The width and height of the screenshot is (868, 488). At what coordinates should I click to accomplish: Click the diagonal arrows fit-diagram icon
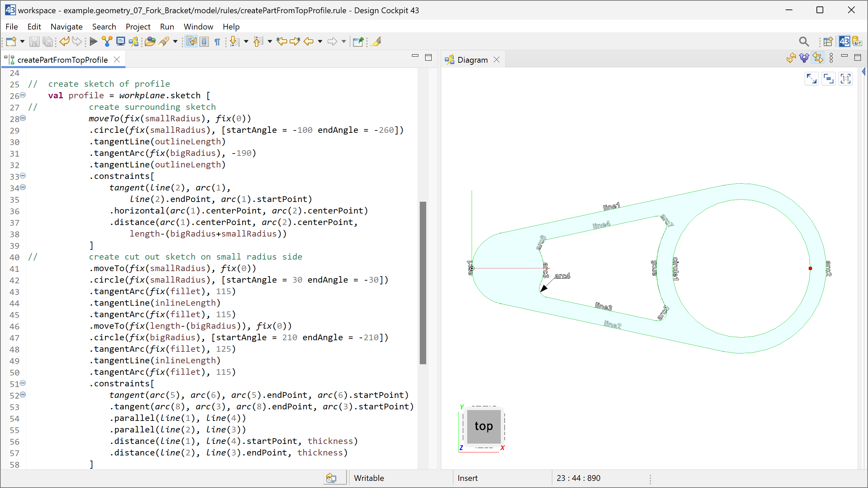(811, 79)
